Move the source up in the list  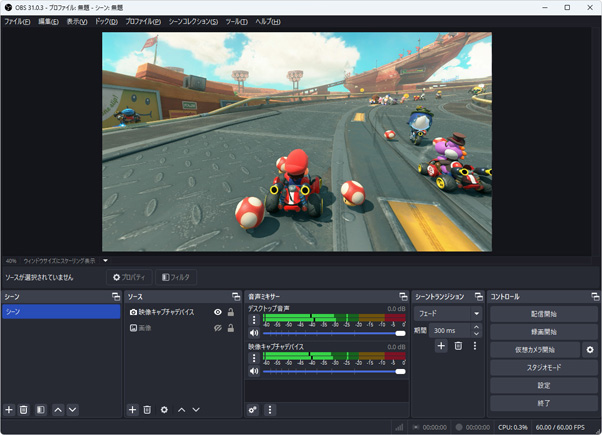(x=182, y=410)
